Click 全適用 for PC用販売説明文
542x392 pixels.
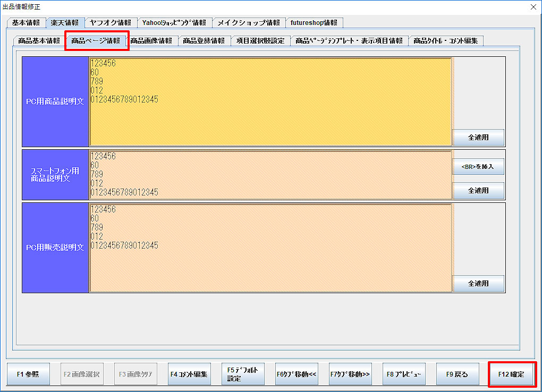tap(478, 284)
